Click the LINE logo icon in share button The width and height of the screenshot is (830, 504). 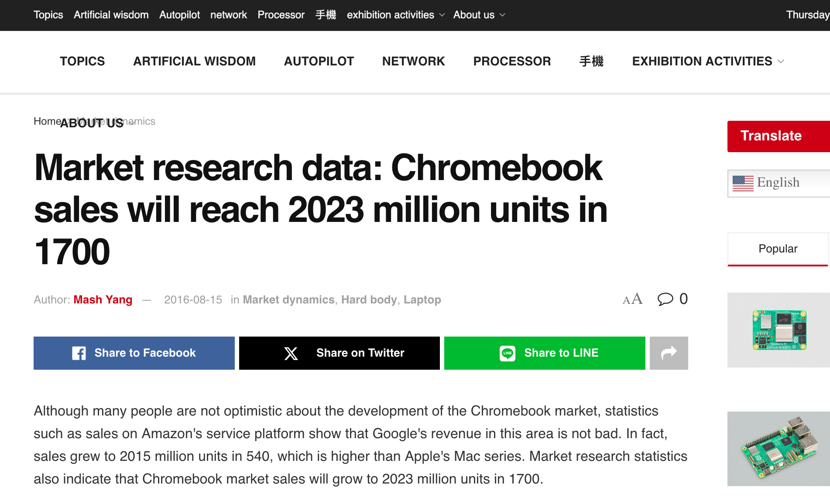[508, 353]
